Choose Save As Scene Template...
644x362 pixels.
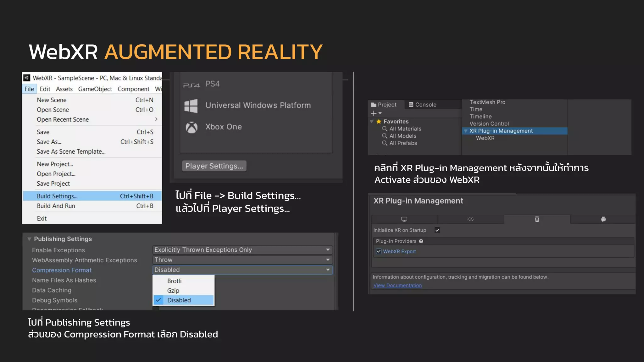tap(92, 151)
